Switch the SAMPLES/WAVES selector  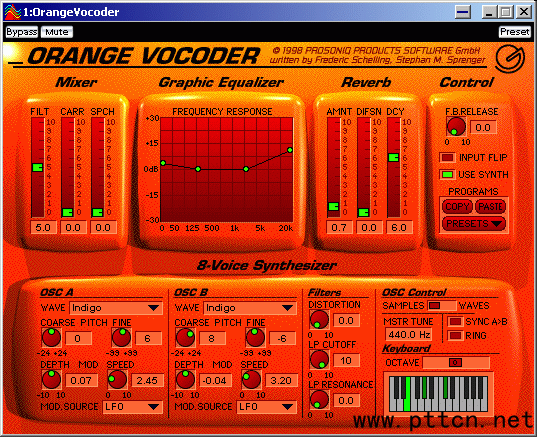click(442, 305)
